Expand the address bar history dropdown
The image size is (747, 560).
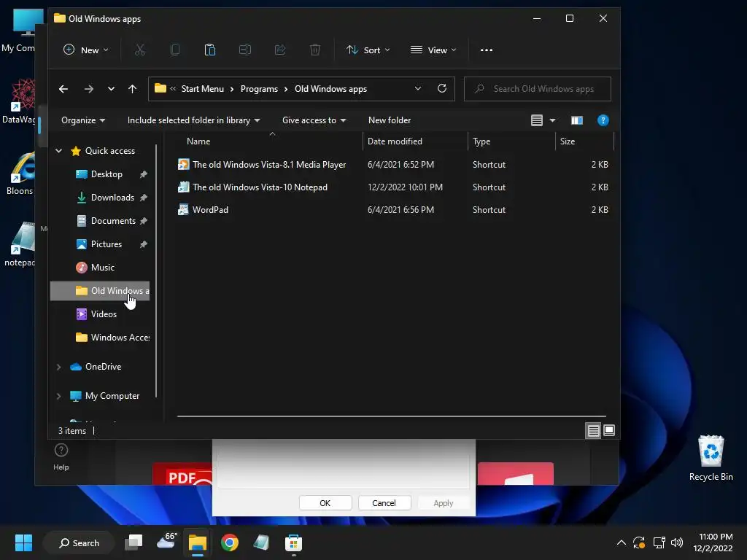point(418,88)
